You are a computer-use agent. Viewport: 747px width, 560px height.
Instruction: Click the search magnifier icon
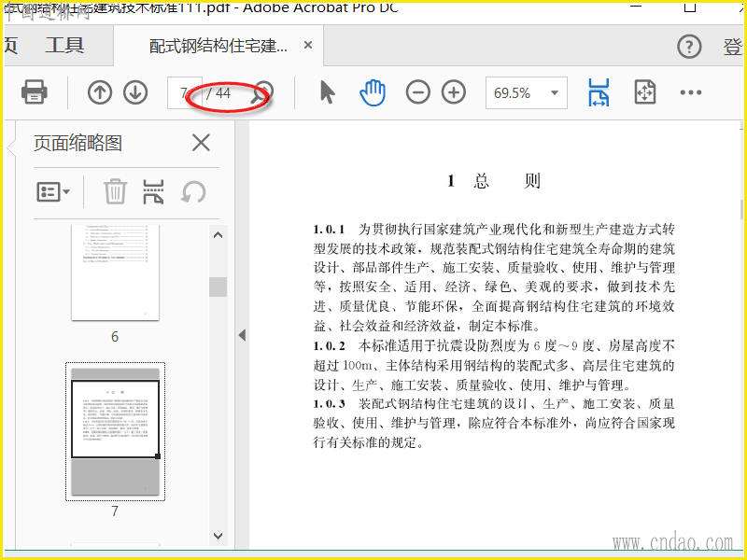pyautogui.click(x=261, y=92)
